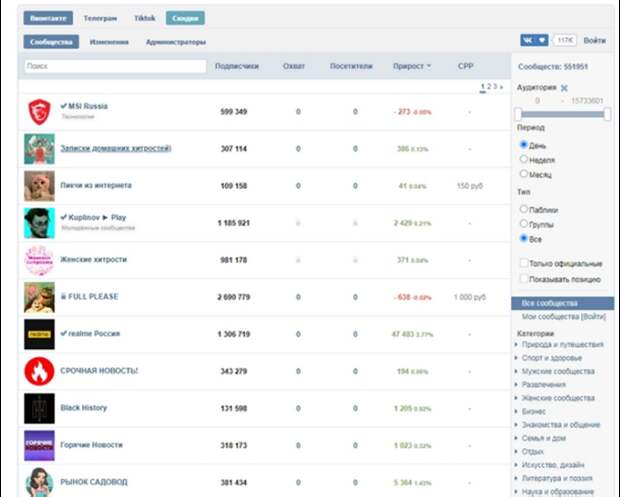Open the Kuplinov Play avatar

click(39, 223)
